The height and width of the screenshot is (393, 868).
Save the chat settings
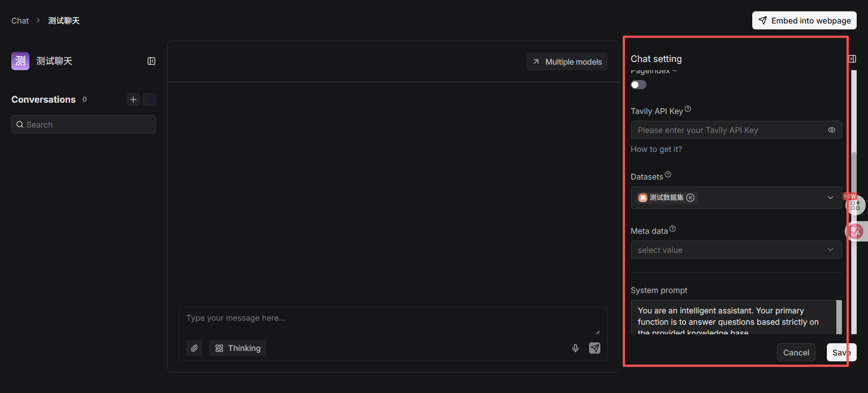pos(841,352)
